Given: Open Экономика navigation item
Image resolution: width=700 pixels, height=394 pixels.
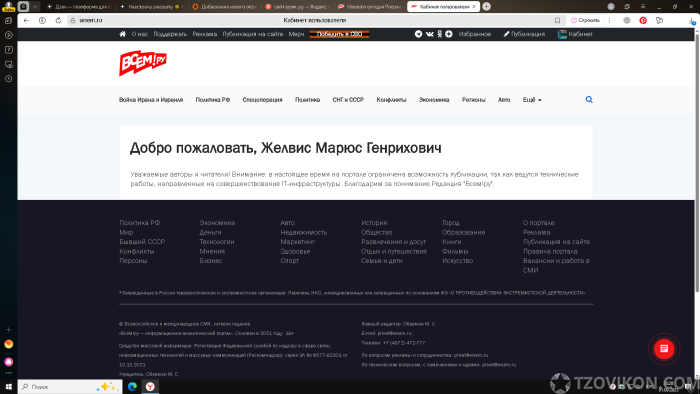Looking at the screenshot, I should [434, 100].
